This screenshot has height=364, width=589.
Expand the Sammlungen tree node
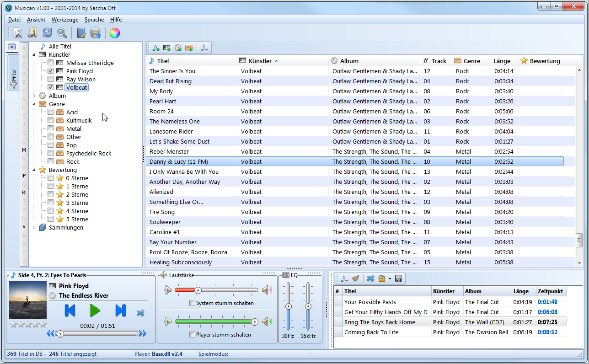pos(34,227)
